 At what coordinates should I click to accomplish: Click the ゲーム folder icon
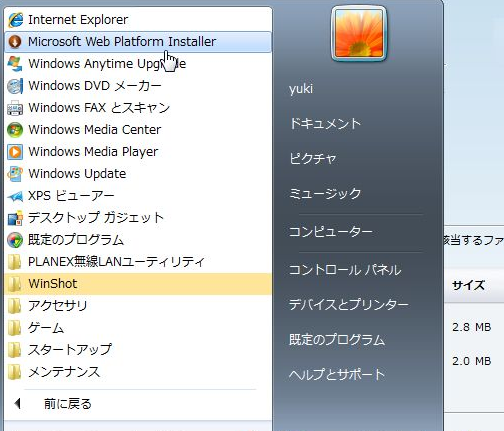tap(14, 328)
